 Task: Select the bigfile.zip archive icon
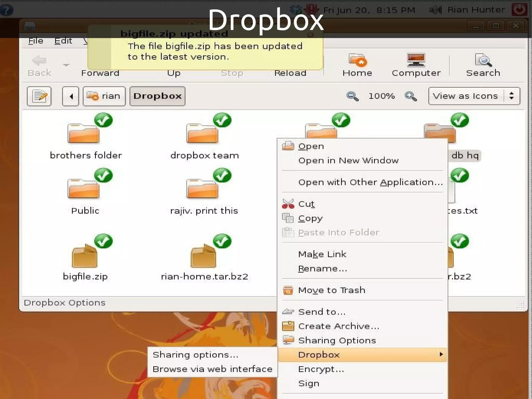pos(85,256)
